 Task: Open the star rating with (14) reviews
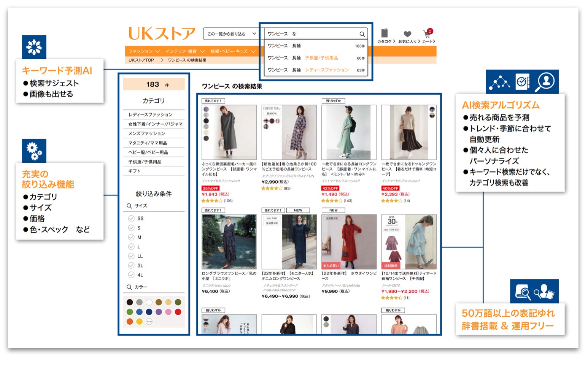(x=391, y=200)
